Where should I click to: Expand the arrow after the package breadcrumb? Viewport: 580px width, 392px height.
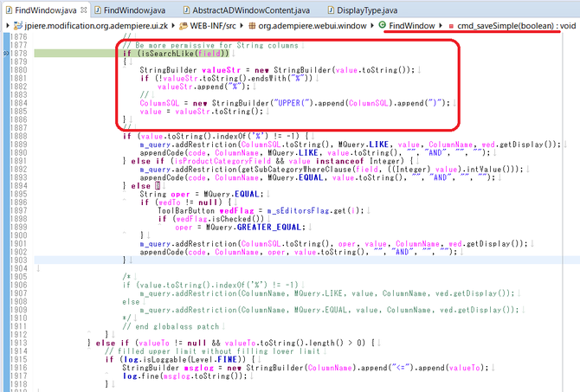pos(372,25)
